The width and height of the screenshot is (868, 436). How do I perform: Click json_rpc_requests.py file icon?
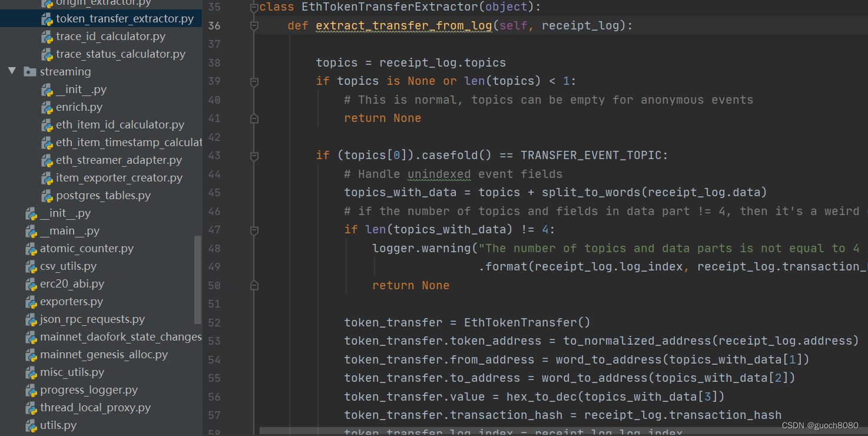click(31, 319)
